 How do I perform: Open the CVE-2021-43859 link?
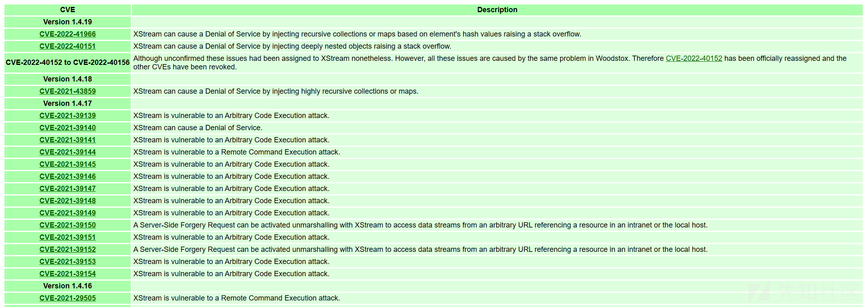[67, 91]
